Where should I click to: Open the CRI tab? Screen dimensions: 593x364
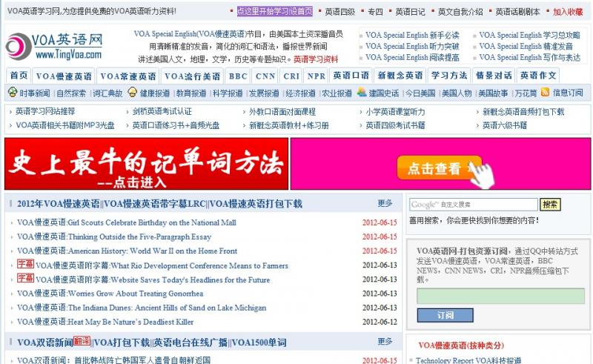tap(291, 76)
